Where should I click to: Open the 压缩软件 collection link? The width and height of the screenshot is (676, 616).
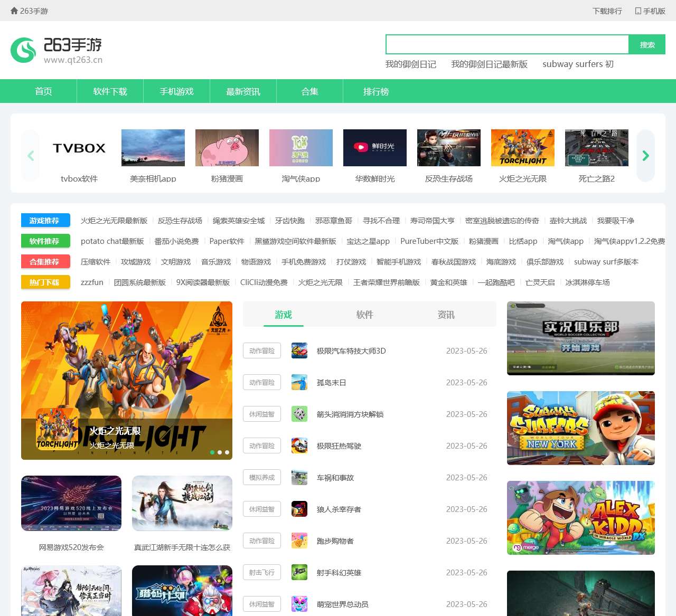pyautogui.click(x=95, y=261)
